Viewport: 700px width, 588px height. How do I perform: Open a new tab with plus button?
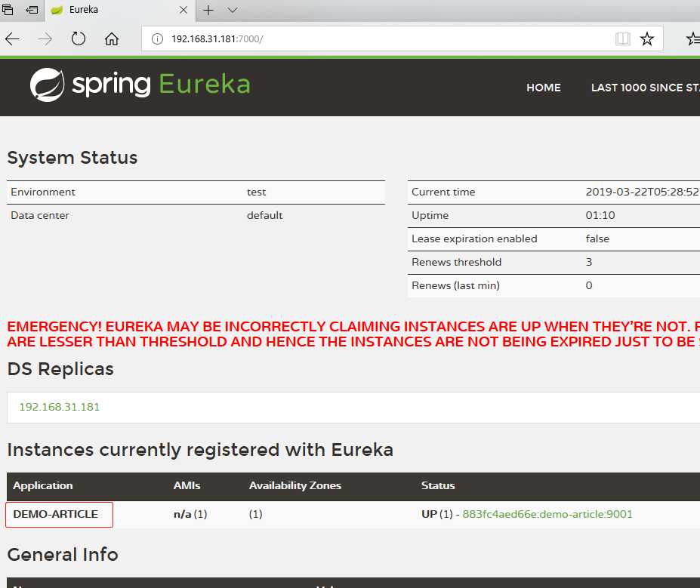point(208,10)
